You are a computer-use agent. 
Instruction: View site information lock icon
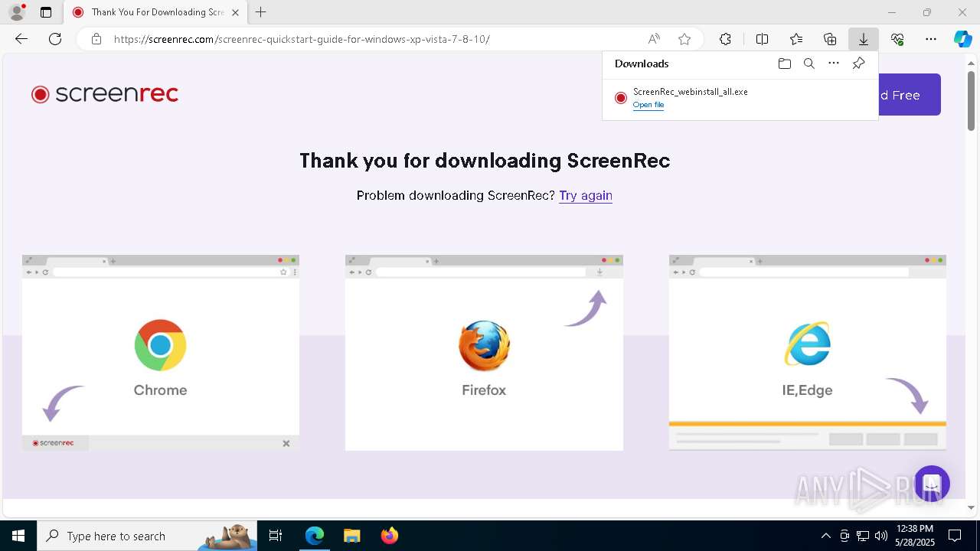(96, 39)
